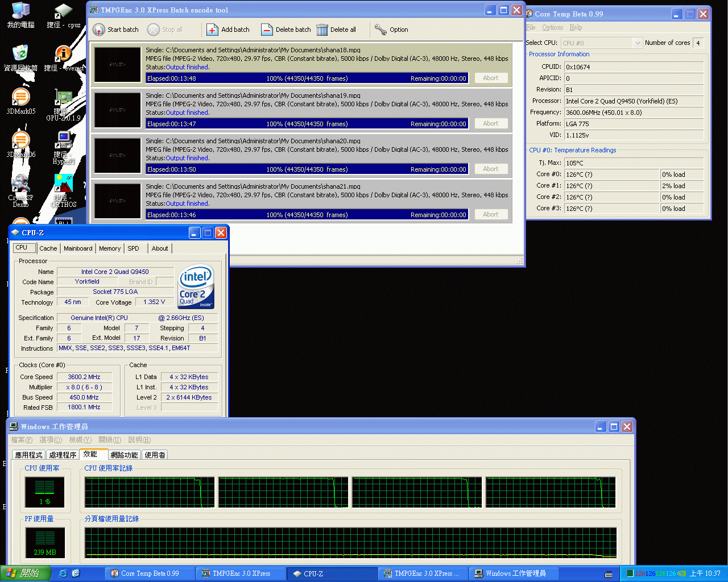Click the NVIDIA tray icon by the clock
The height and width of the screenshot is (582, 728).
(x=681, y=573)
